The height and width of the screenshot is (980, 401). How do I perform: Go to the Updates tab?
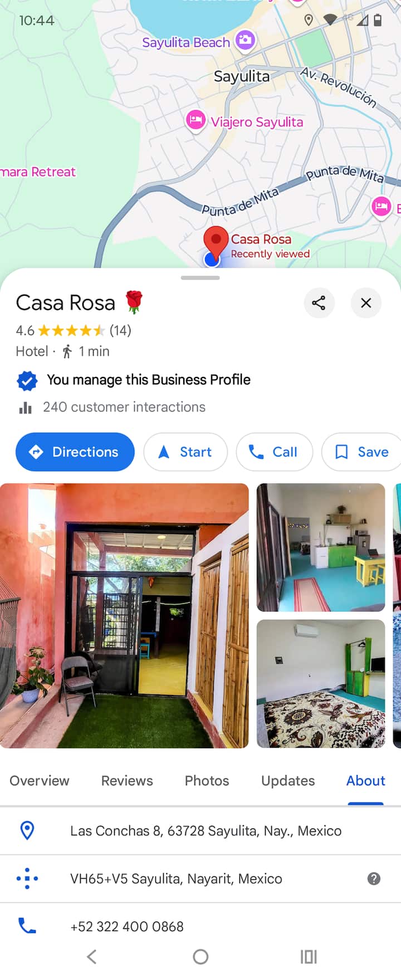(x=288, y=781)
